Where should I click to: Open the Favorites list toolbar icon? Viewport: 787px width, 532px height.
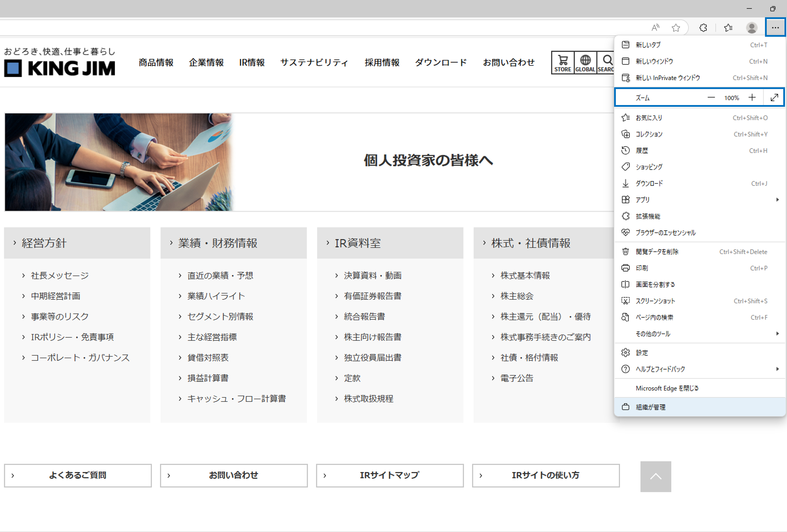coord(728,28)
